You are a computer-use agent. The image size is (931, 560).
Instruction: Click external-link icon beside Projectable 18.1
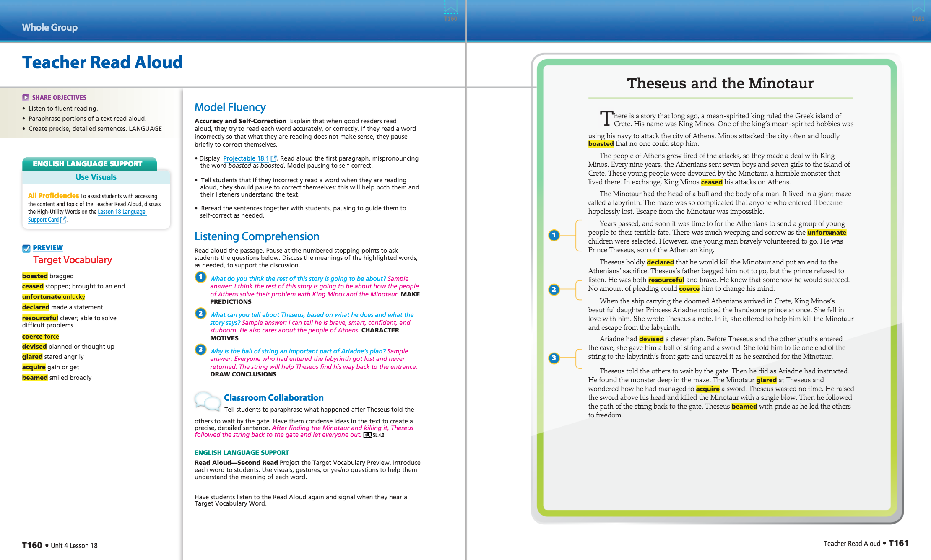(x=273, y=158)
